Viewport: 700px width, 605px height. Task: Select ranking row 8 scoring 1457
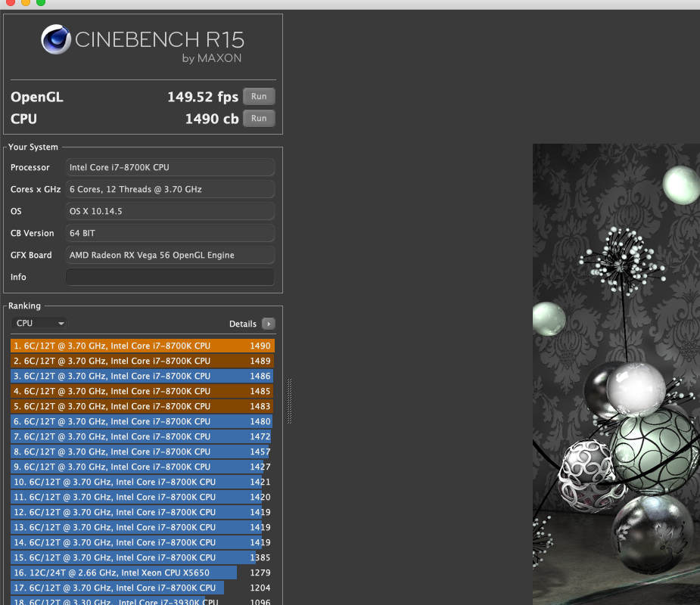pos(142,452)
